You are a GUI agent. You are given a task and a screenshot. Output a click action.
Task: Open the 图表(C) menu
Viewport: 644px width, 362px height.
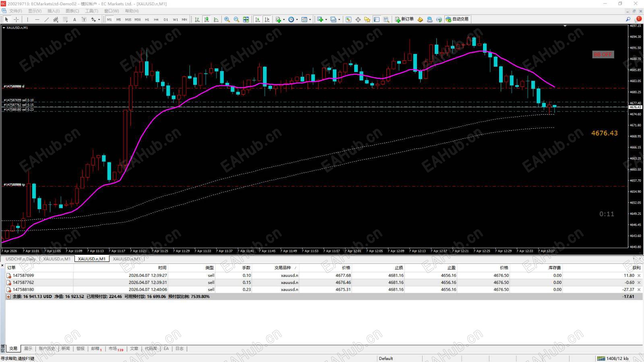click(72, 11)
